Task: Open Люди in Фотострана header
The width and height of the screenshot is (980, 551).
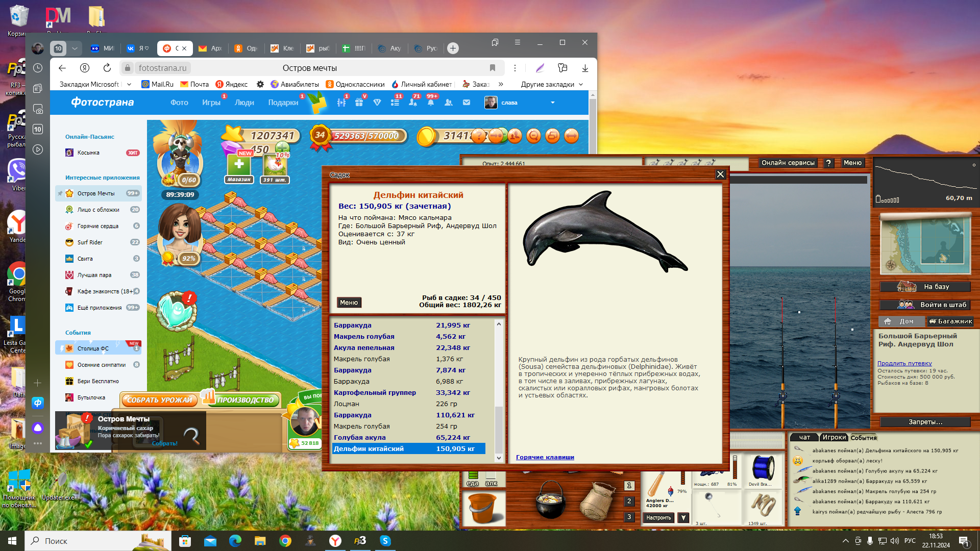Action: [x=244, y=103]
